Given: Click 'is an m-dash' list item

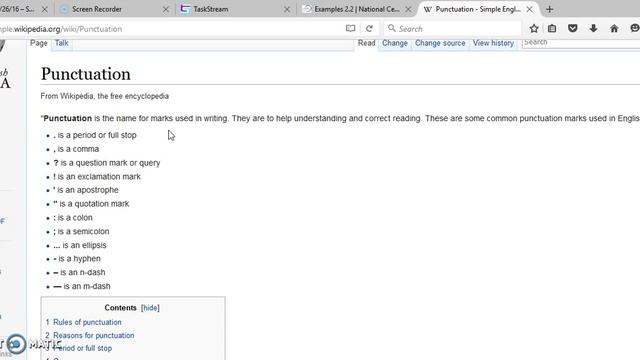Looking at the screenshot, I should [x=82, y=286].
